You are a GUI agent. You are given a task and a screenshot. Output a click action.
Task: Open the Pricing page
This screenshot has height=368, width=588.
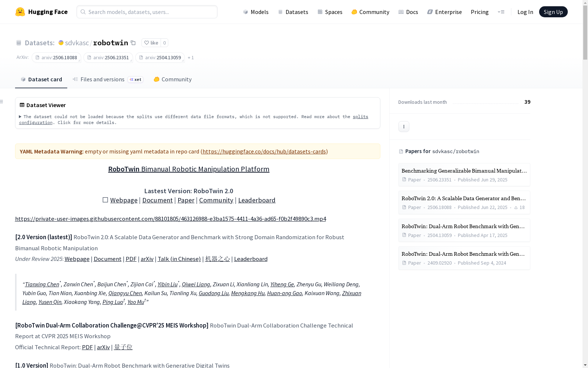480,12
